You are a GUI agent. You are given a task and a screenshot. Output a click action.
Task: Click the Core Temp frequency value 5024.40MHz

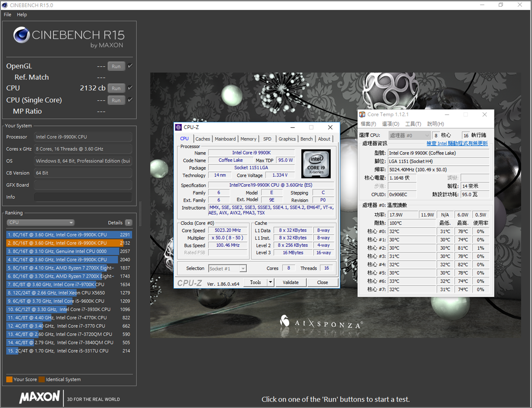point(438,170)
